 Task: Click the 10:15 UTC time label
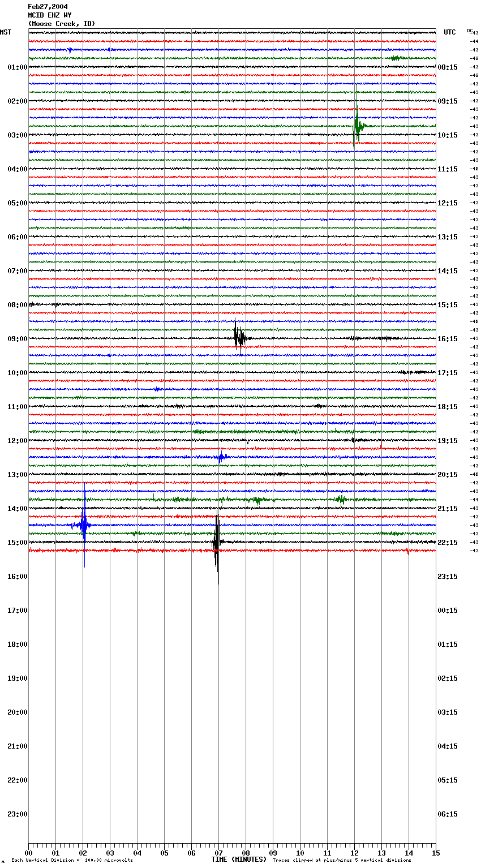tap(448, 135)
